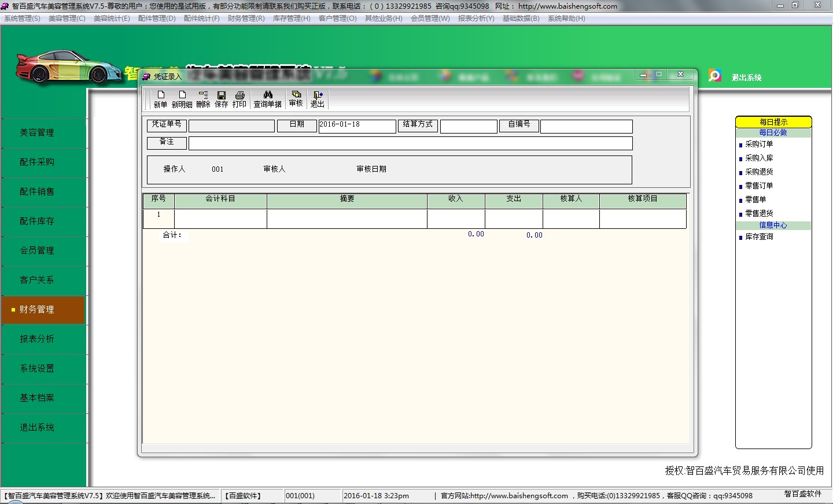The height and width of the screenshot is (504, 833).
Task: Open the 财务管理(R) menu
Action: [x=246, y=18]
